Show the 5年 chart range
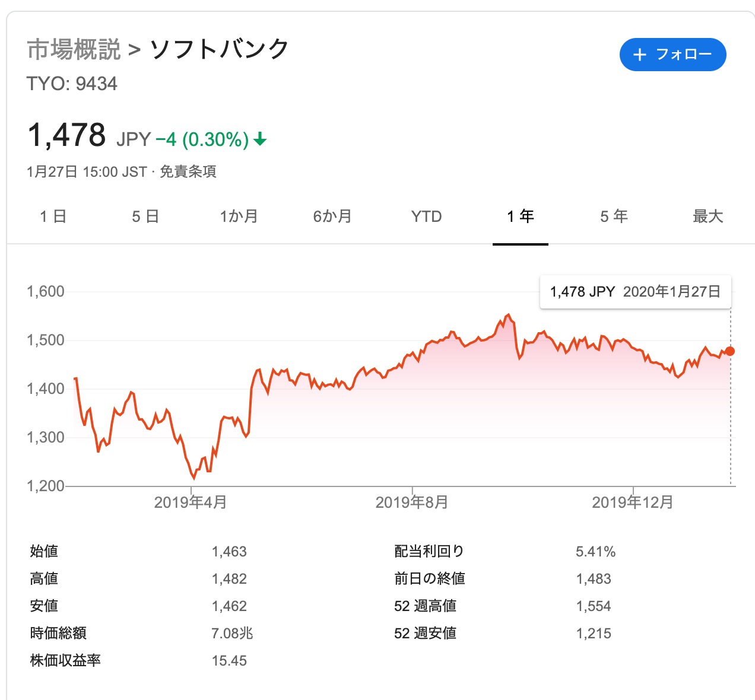Viewport: 755px width, 700px height. point(614,217)
